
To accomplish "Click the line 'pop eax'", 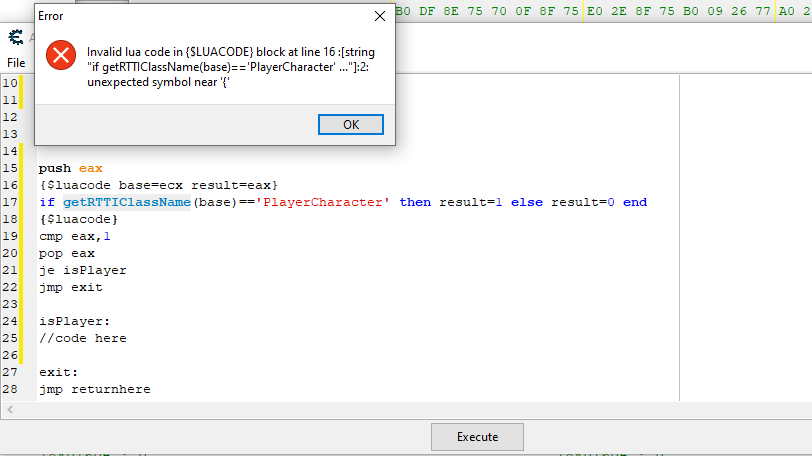I will coord(67,254).
